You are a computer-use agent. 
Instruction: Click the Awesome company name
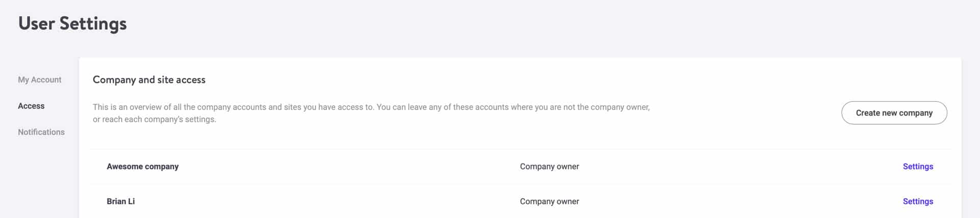click(x=142, y=167)
